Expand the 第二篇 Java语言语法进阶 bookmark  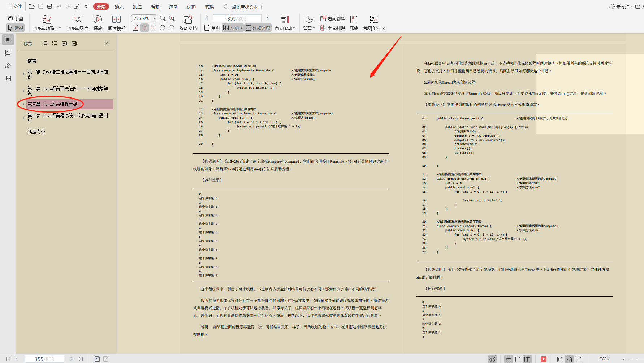pyautogui.click(x=24, y=91)
